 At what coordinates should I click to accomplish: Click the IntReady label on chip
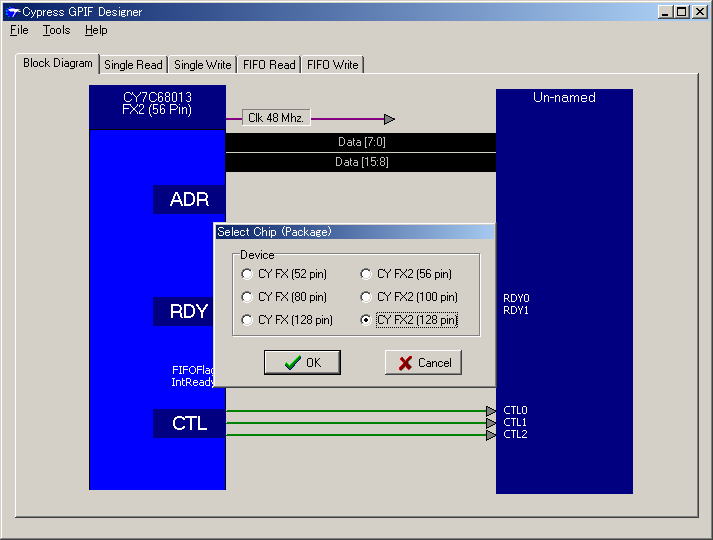click(x=193, y=382)
